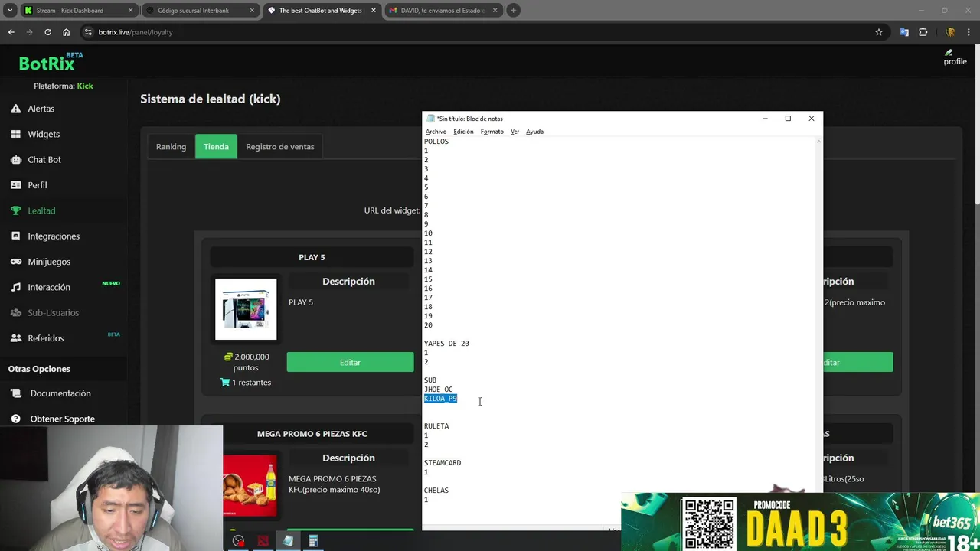The height and width of the screenshot is (551, 980).
Task: Open Chrome profile avatar
Action: (950, 32)
